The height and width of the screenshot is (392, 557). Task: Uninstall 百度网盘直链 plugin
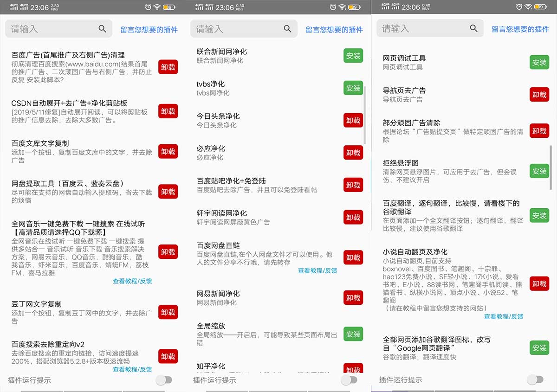click(353, 257)
